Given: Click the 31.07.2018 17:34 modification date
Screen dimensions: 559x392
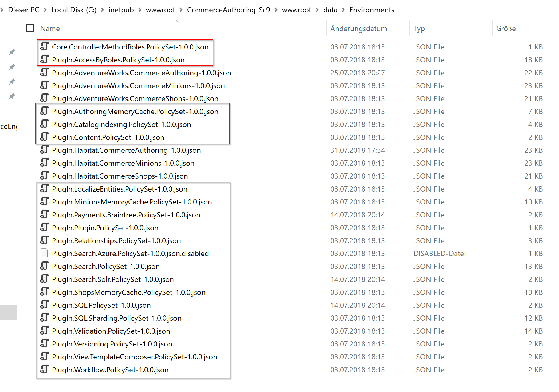Looking at the screenshot, I should [x=358, y=150].
